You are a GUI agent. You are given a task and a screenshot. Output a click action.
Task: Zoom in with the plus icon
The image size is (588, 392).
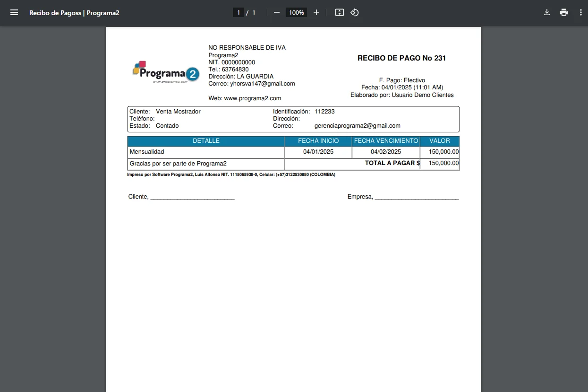click(x=316, y=13)
